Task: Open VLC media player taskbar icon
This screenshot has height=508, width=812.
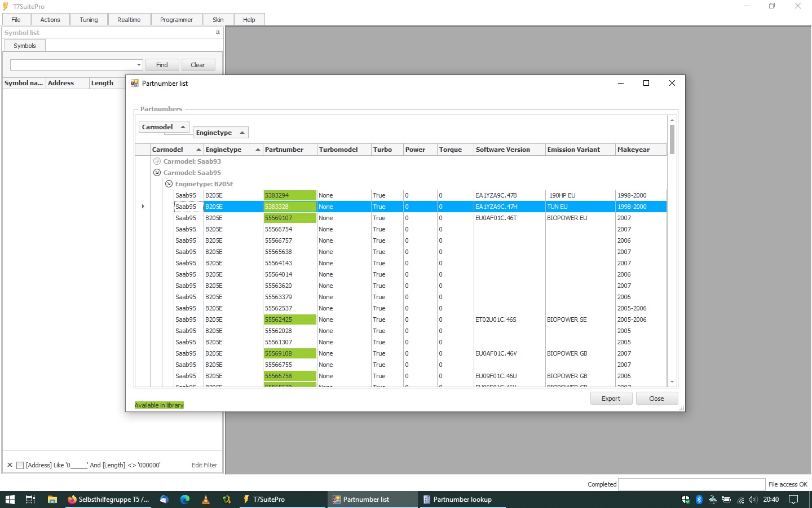Action: click(205, 500)
